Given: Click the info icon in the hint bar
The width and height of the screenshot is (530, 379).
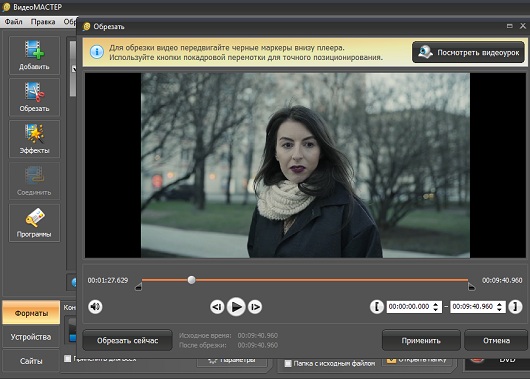Looking at the screenshot, I should tap(97, 52).
